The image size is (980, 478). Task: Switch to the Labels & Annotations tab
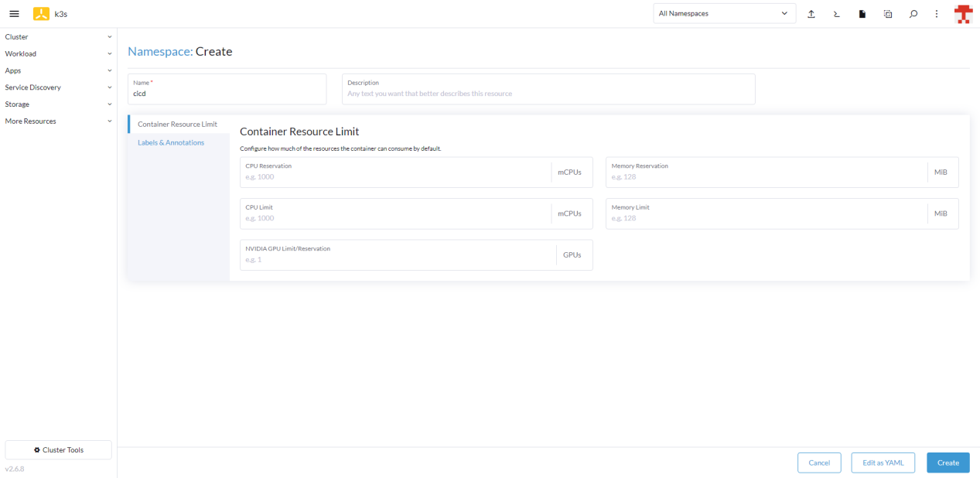pyautogui.click(x=171, y=143)
